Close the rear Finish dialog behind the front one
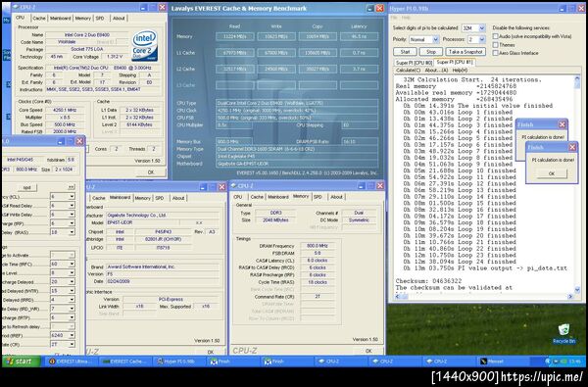 (562, 124)
